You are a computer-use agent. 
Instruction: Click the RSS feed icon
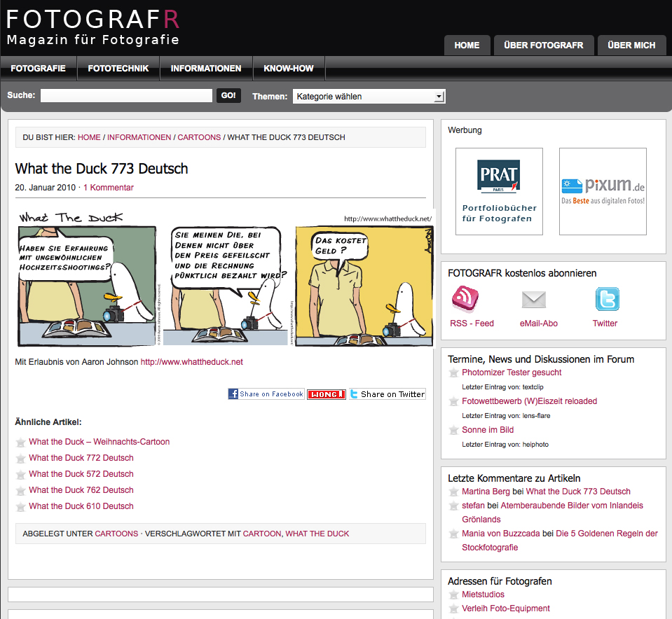pyautogui.click(x=465, y=298)
